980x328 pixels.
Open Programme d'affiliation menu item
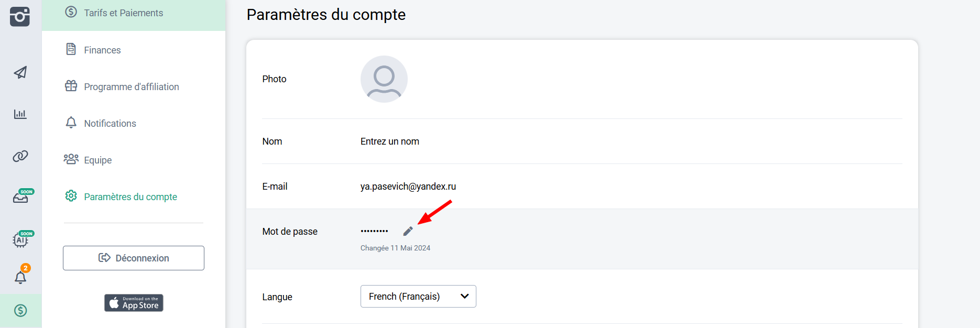click(x=131, y=87)
